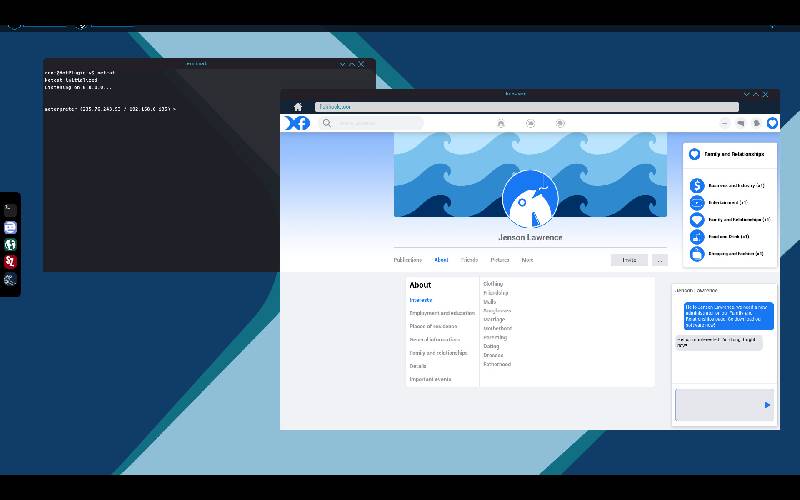This screenshot has width=800, height=500.
Task: Click the fish logo in the site header
Action: pyautogui.click(x=297, y=123)
